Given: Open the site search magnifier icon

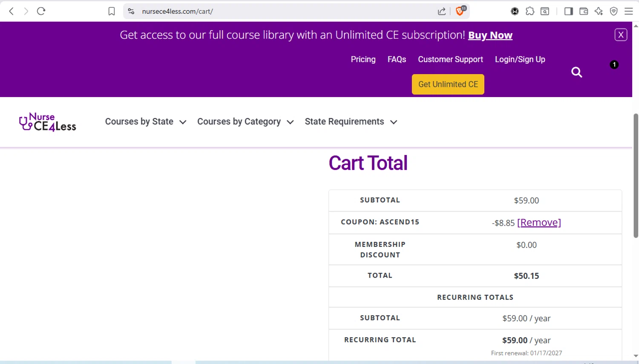Looking at the screenshot, I should pyautogui.click(x=576, y=72).
